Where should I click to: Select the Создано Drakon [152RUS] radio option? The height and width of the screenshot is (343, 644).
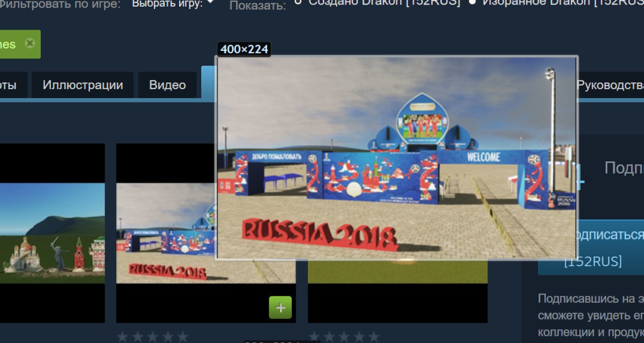point(298,2)
